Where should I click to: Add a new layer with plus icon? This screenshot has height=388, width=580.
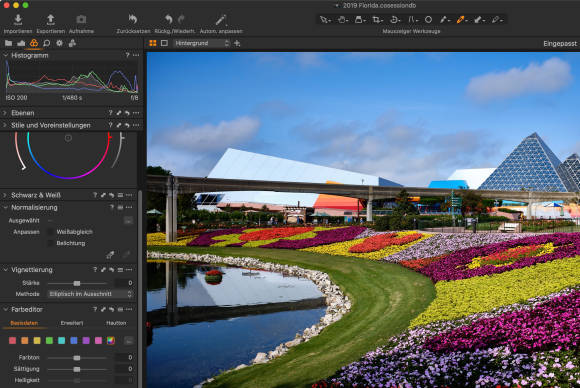pos(237,43)
